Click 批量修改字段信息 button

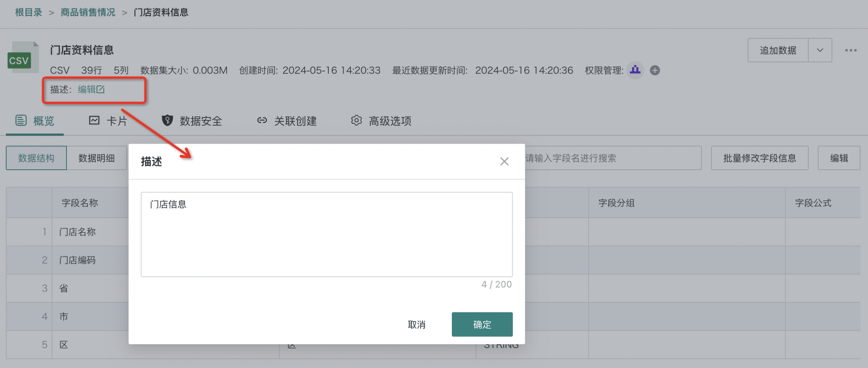(759, 158)
